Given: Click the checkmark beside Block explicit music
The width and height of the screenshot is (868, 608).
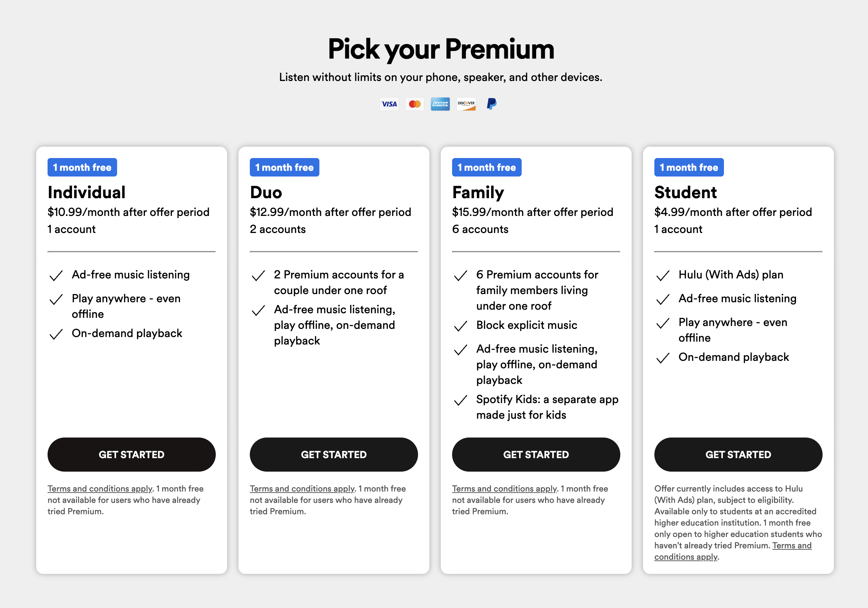Looking at the screenshot, I should pyautogui.click(x=461, y=326).
